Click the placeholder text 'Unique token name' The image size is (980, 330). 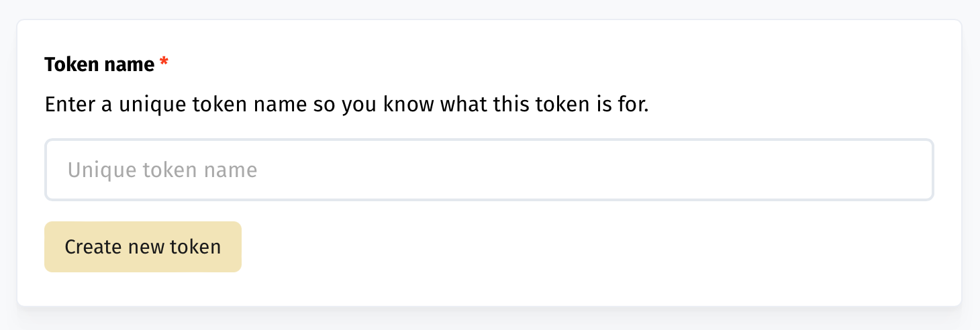point(162,170)
